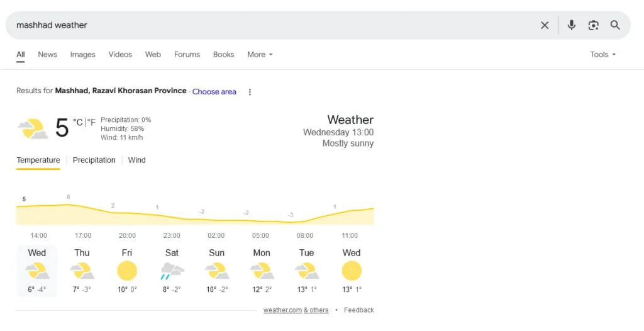Show the Wind chart tab
The width and height of the screenshot is (644, 331).
[x=136, y=160]
